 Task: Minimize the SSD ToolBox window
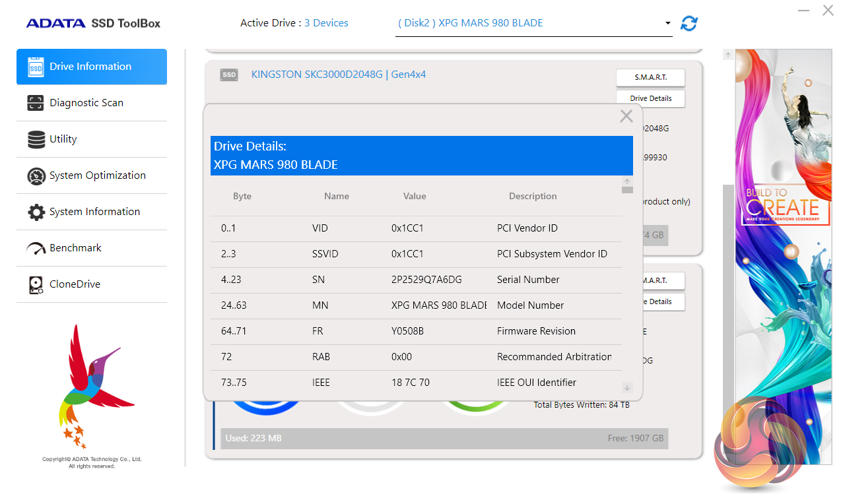tap(803, 11)
